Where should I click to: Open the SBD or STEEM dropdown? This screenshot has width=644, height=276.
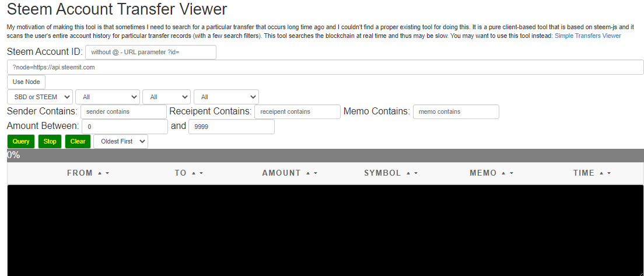[40, 97]
